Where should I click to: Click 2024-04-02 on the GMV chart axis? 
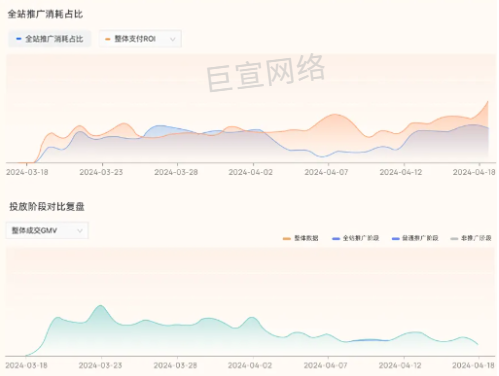[x=250, y=365]
